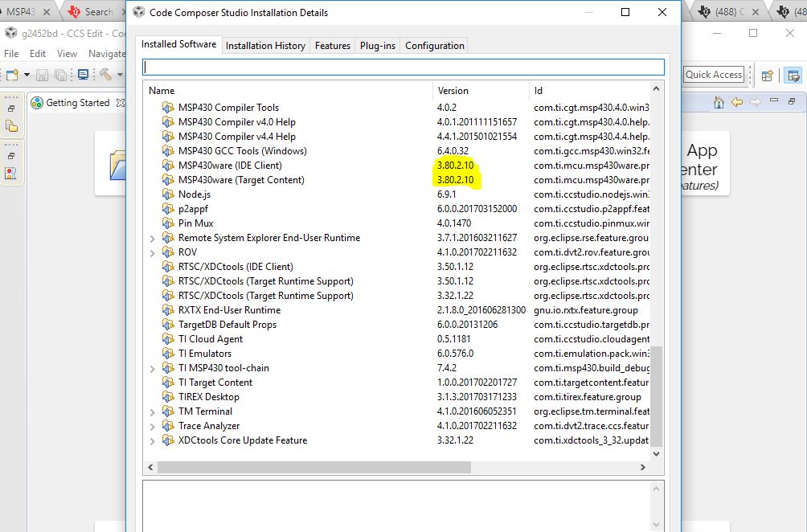Click the horizontal scroll left arrow
This screenshot has height=532, width=807.
(150, 467)
